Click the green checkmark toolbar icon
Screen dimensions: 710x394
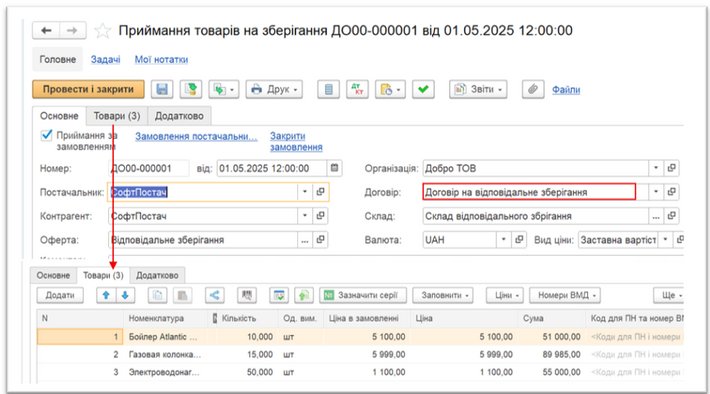point(423,89)
